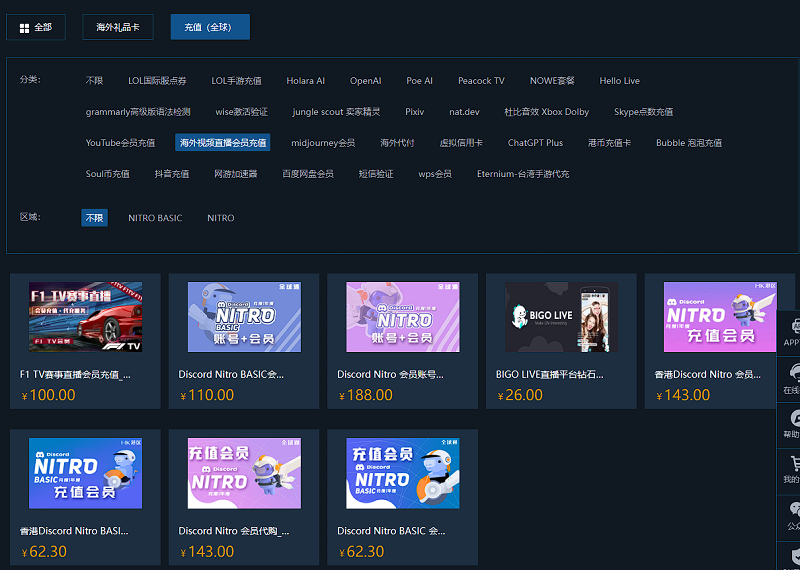Select 虚拟信用卡 category

461,143
